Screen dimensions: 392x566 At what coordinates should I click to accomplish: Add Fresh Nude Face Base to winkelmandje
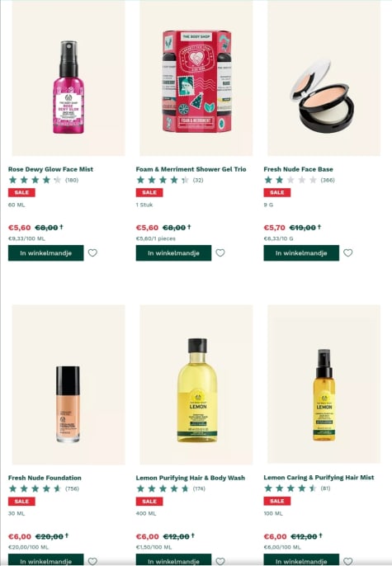(301, 253)
